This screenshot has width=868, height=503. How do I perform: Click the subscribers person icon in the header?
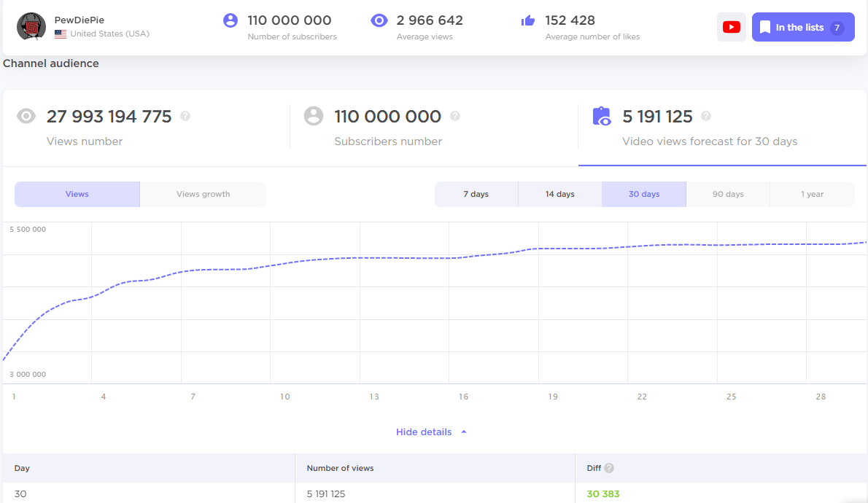click(230, 20)
